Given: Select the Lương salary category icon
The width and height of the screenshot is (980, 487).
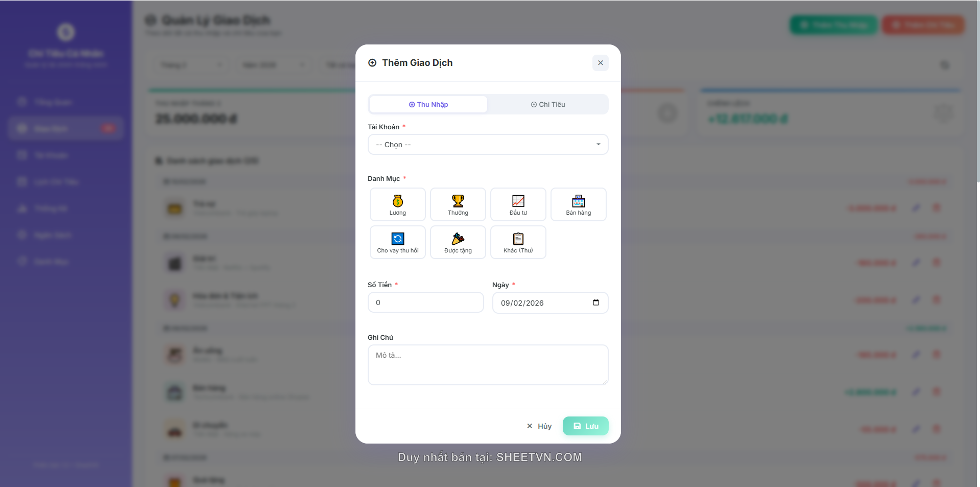Looking at the screenshot, I should point(397,204).
